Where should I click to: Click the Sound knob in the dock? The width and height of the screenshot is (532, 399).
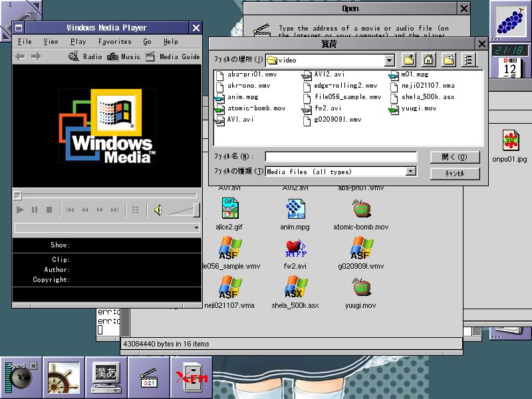pos(20,377)
